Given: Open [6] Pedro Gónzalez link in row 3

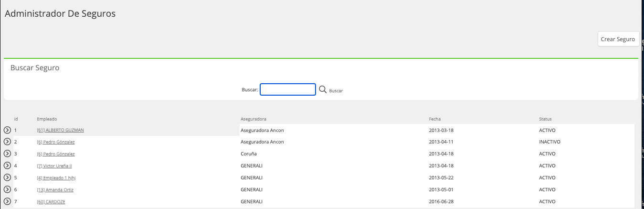Looking at the screenshot, I should (56, 154).
